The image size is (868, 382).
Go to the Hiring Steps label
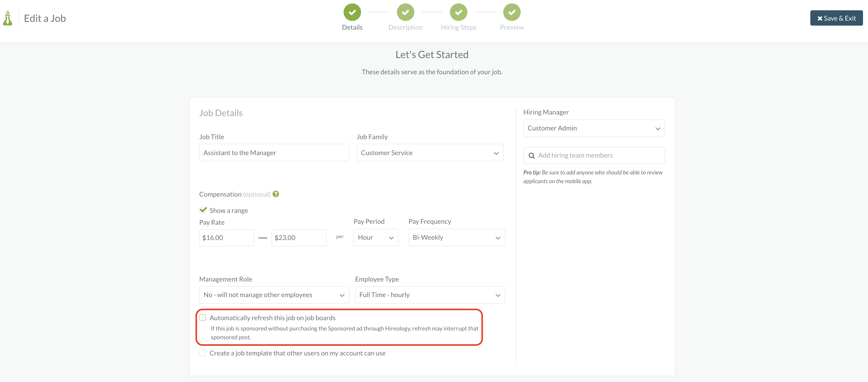point(459,27)
